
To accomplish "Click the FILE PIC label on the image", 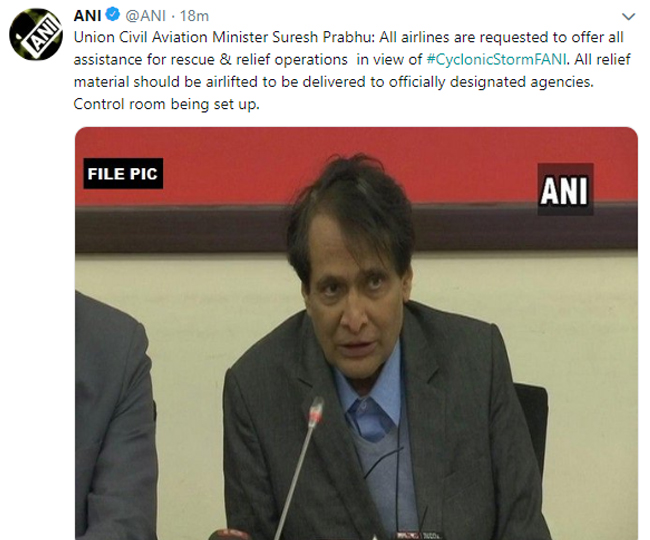I will pos(123,173).
